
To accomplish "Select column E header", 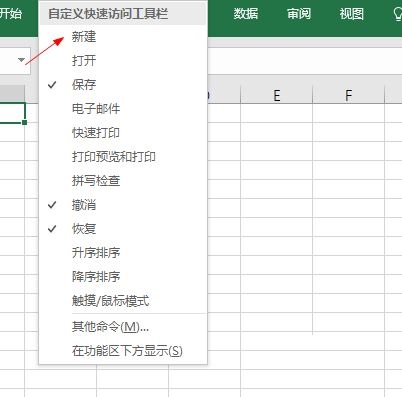I will [x=277, y=96].
